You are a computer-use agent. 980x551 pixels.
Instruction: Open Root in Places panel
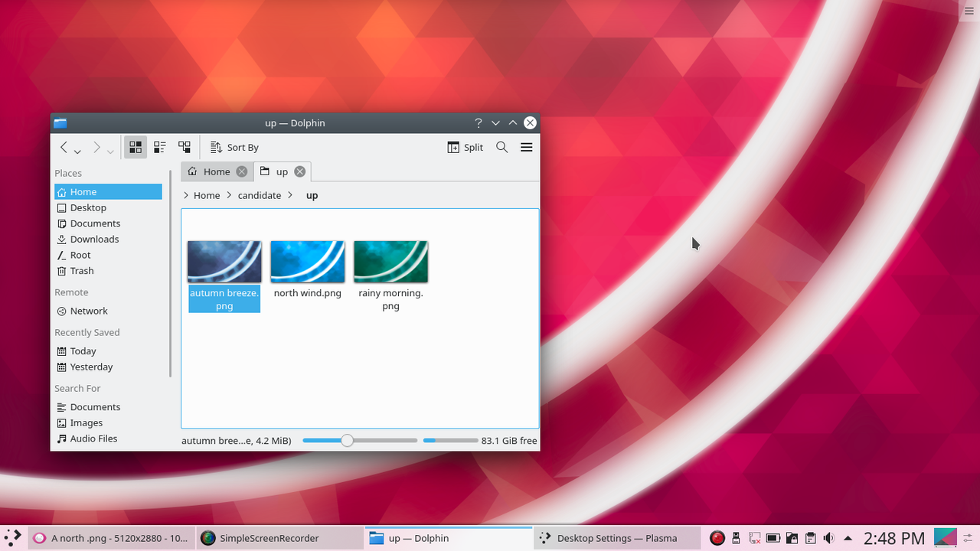click(x=108, y=255)
